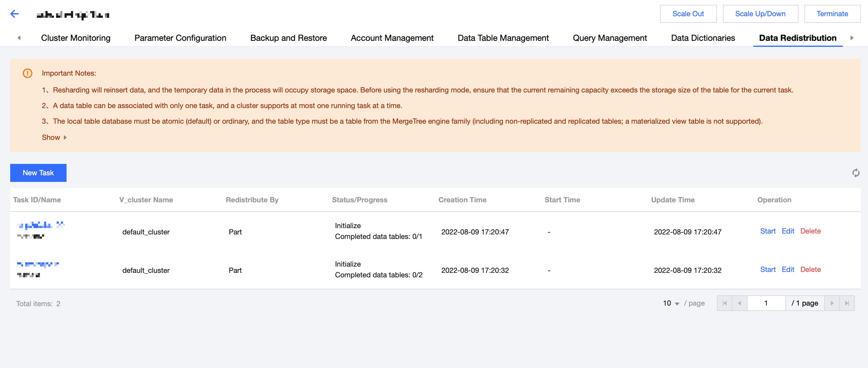Go to next page pagination icon
The image size is (868, 368).
coord(832,303)
